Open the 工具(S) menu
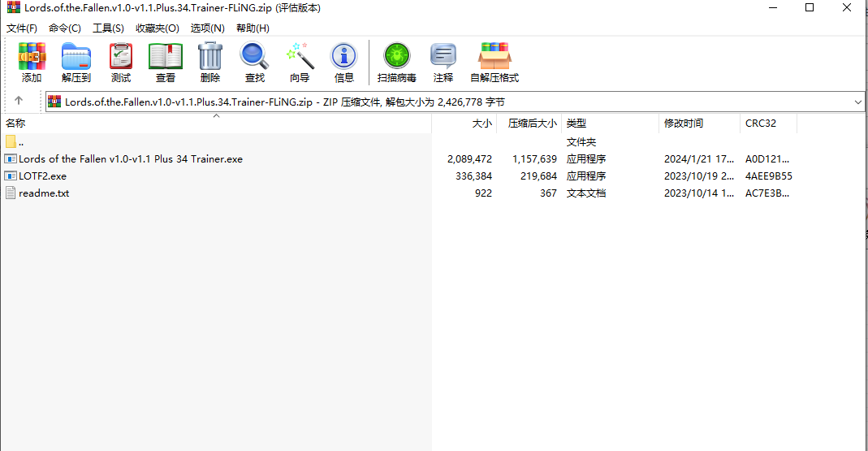 108,28
